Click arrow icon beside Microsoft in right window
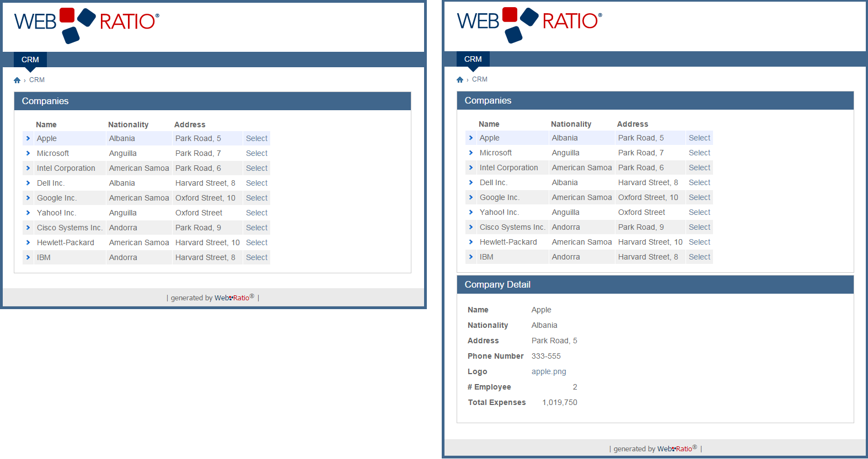This screenshot has height=459, width=868. (x=471, y=153)
